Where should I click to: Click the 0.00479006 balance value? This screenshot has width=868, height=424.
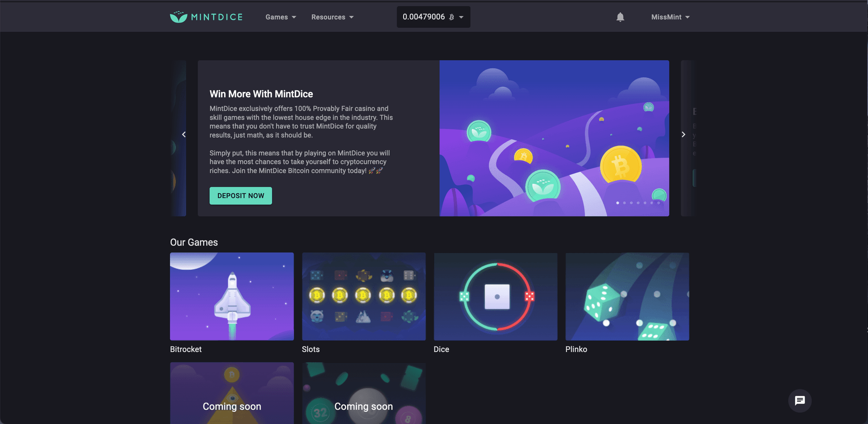click(x=424, y=17)
